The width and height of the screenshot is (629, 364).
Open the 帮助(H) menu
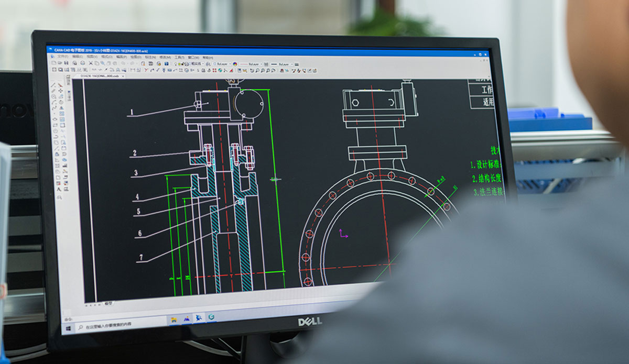(x=208, y=58)
